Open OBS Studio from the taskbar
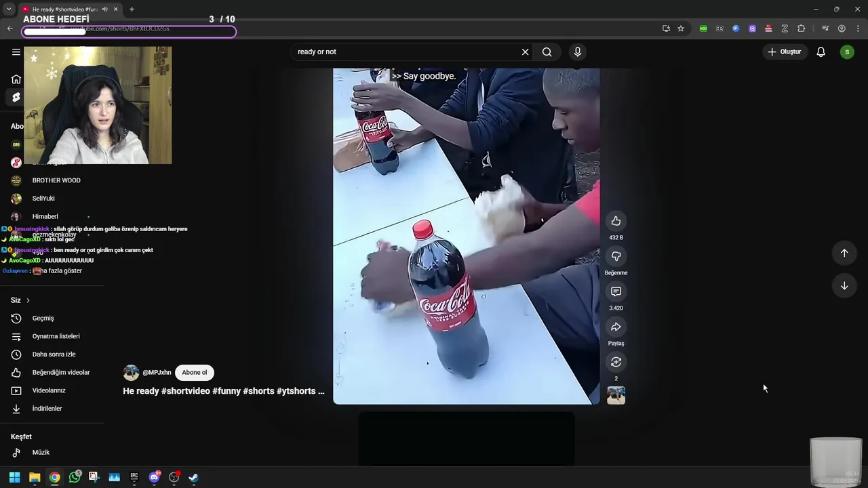868x488 pixels. coord(174,477)
